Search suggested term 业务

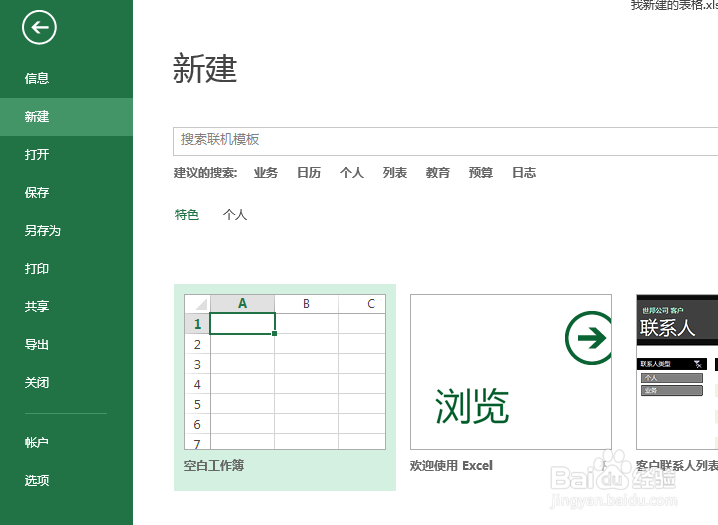266,173
